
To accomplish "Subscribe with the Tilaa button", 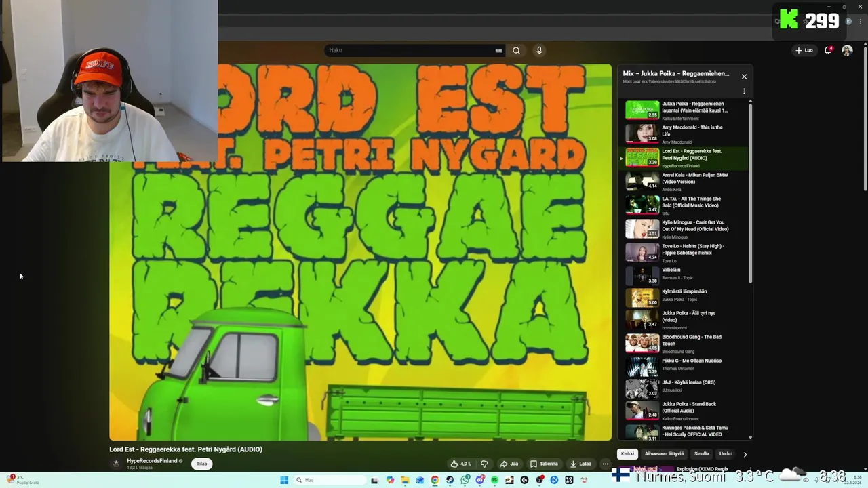I will [201, 464].
